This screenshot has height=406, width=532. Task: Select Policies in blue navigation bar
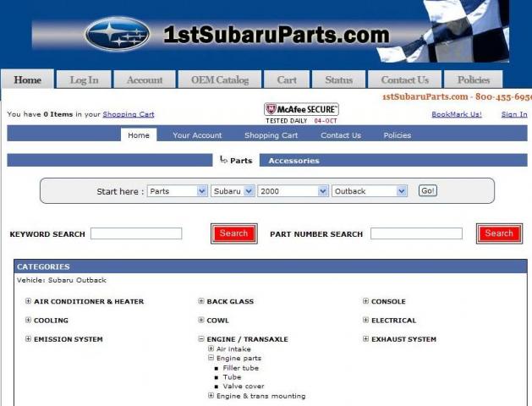point(397,135)
